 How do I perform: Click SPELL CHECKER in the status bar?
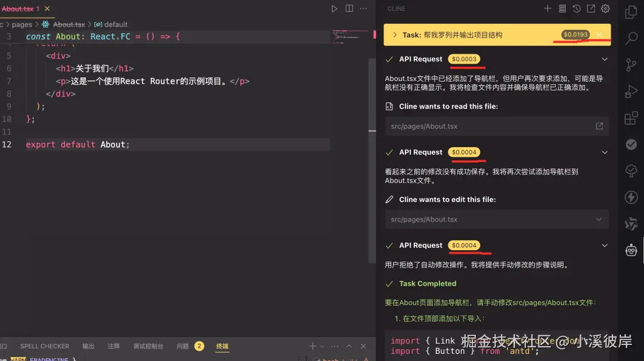pos(44,346)
